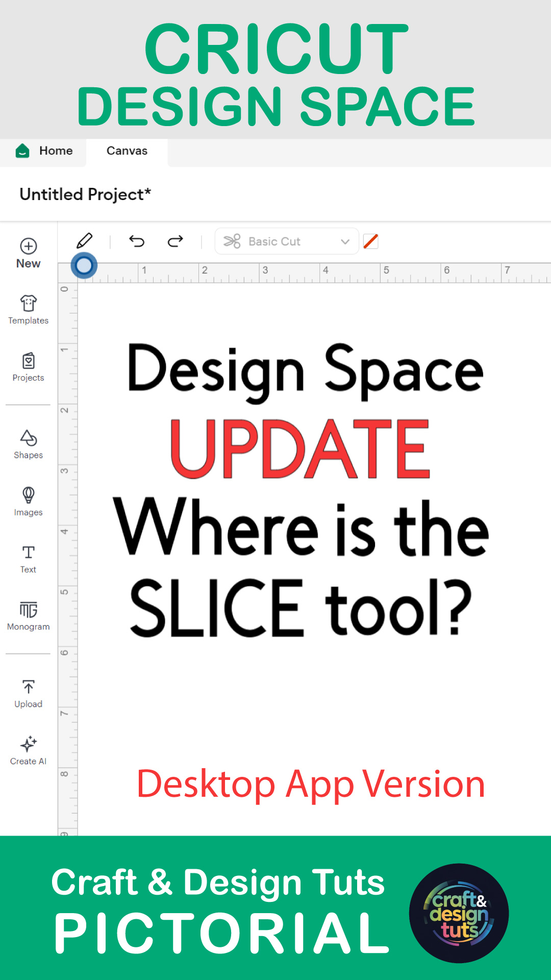Screen dimensions: 551x980
Task: Redo the last action
Action: (176, 241)
